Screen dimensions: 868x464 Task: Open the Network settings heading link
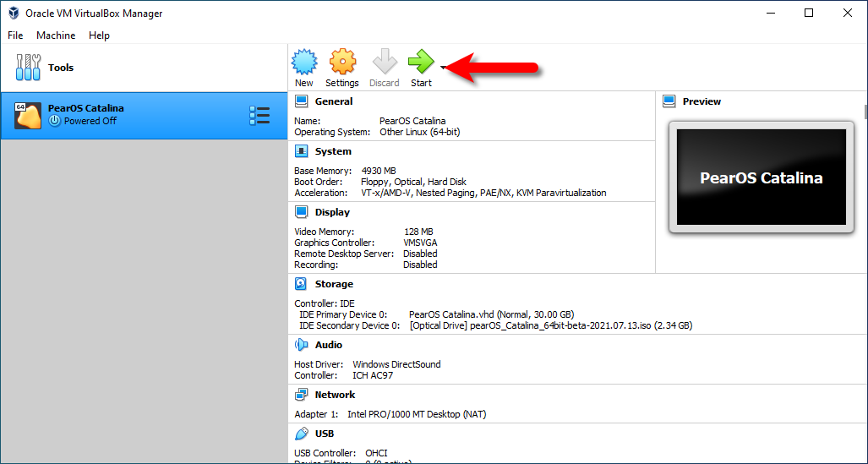(x=335, y=395)
